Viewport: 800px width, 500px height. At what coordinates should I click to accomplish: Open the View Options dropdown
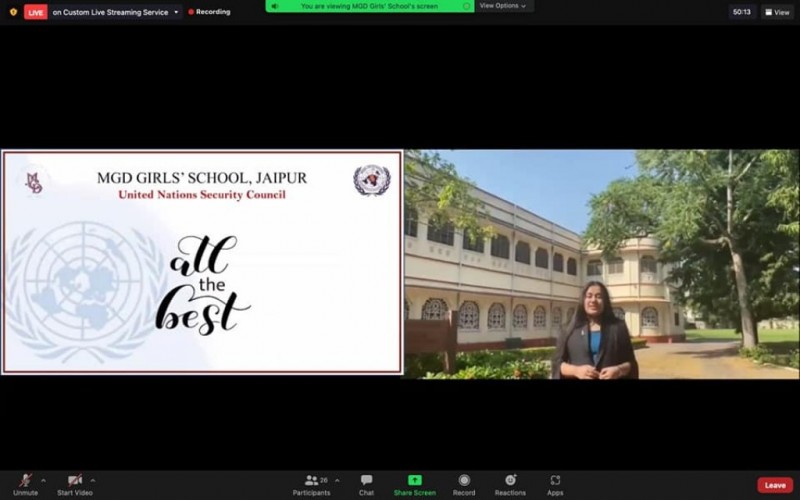click(x=503, y=6)
